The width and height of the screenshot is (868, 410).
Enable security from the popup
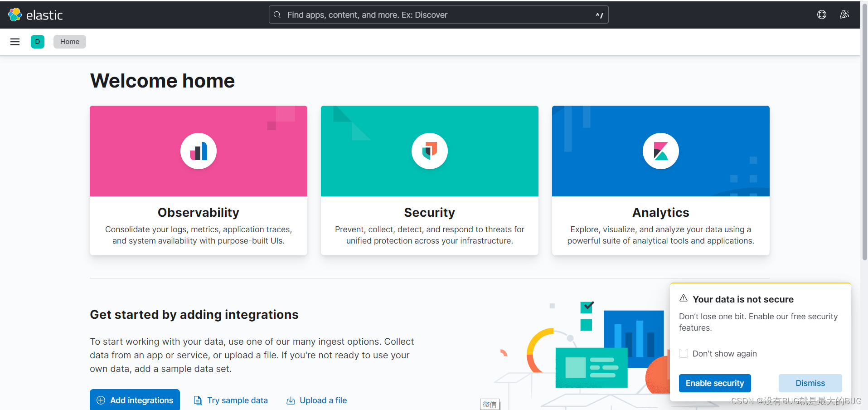click(715, 383)
